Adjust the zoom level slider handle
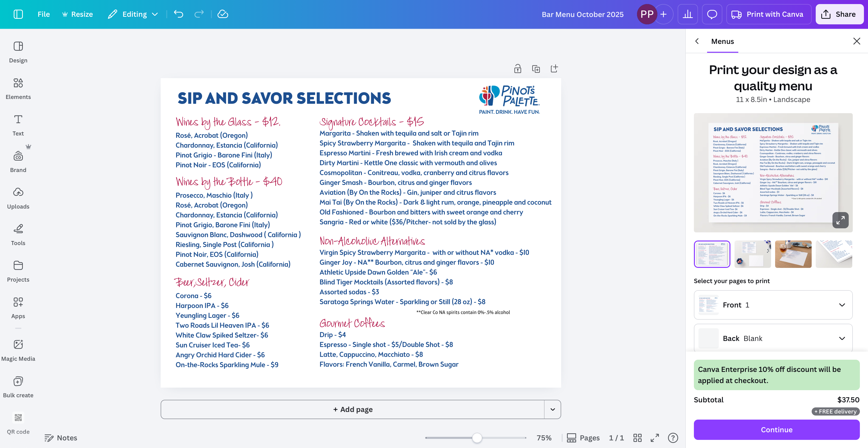This screenshot has width=868, height=448. (x=477, y=438)
